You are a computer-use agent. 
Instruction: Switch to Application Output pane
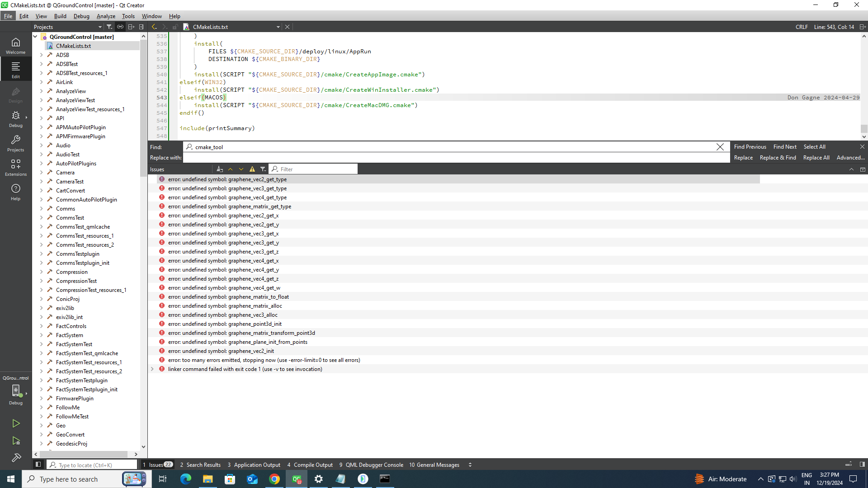pyautogui.click(x=254, y=465)
